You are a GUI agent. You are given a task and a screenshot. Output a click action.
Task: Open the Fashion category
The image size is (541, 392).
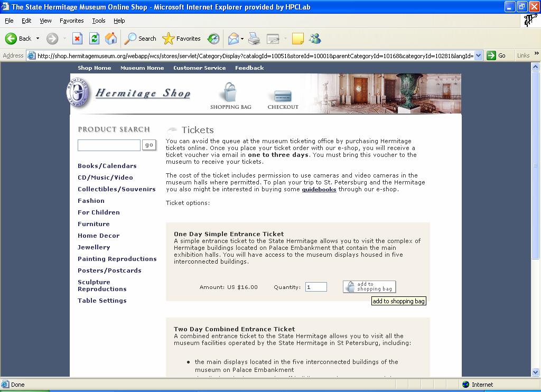(x=91, y=201)
